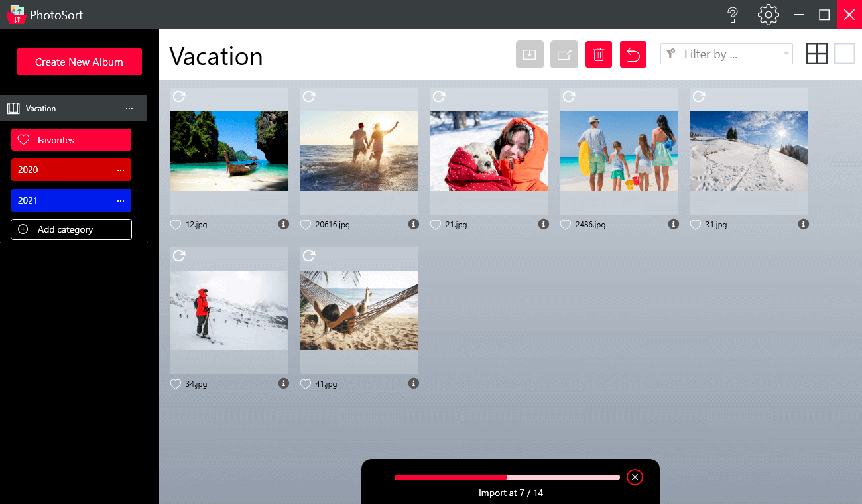Toggle favorite heart on 2486.jpg
Screen dimensions: 862x504
pyautogui.click(x=566, y=225)
